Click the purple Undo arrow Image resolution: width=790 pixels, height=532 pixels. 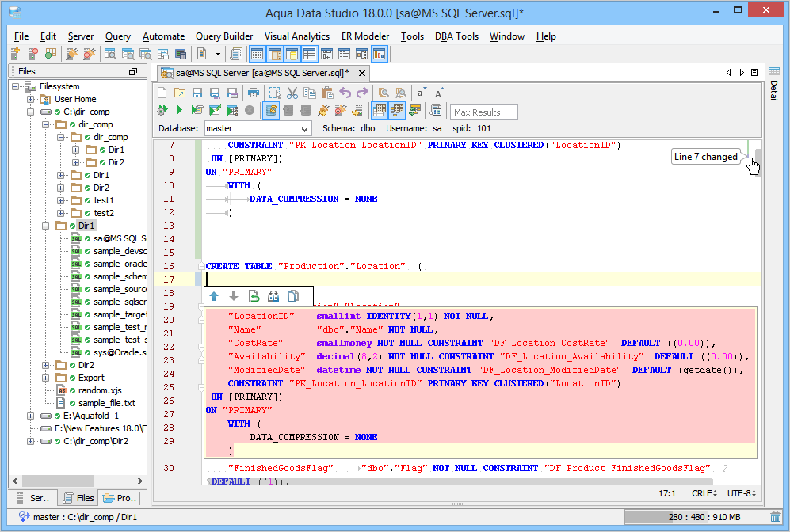tap(345, 93)
